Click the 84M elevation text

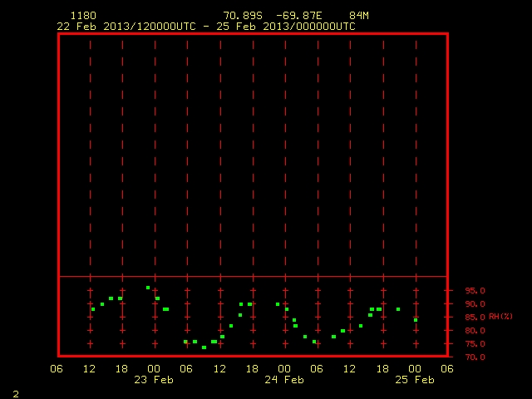[x=359, y=16]
